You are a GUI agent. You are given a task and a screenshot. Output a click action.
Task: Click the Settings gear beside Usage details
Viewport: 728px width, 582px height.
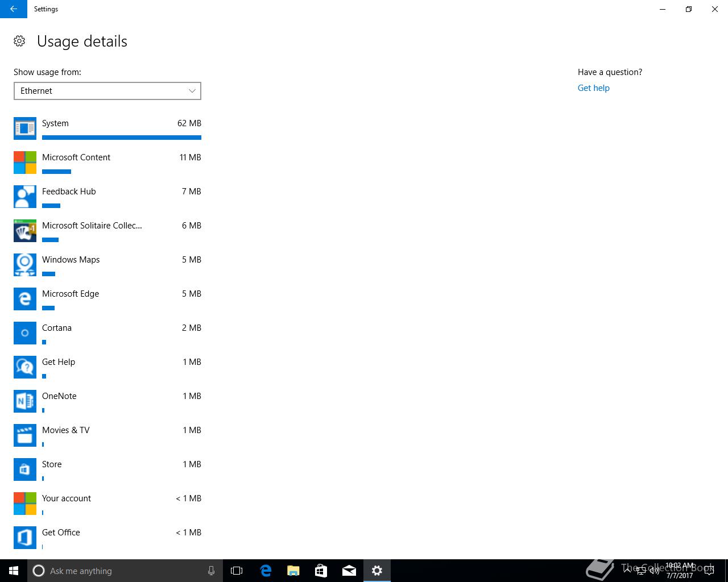click(x=19, y=41)
